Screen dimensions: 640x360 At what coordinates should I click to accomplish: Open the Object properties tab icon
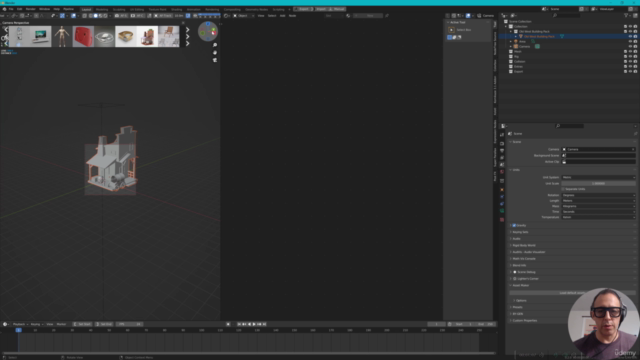pyautogui.click(x=502, y=190)
